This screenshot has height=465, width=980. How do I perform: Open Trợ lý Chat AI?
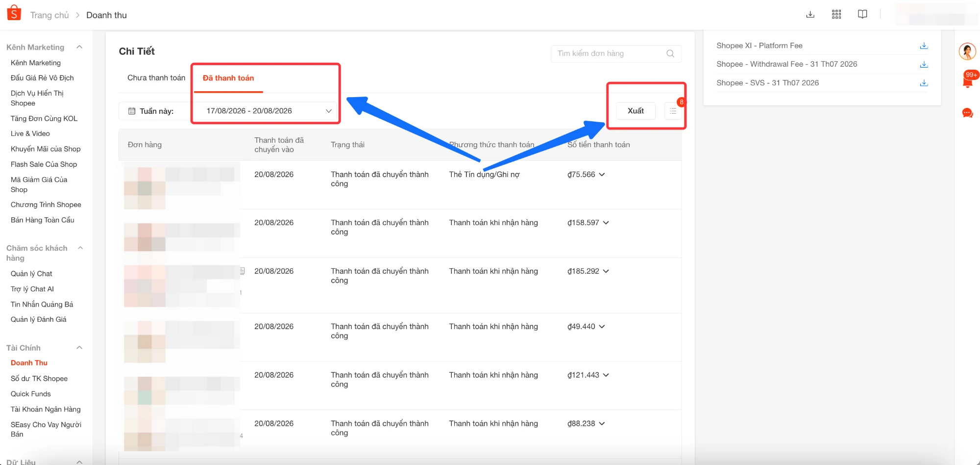(32, 289)
